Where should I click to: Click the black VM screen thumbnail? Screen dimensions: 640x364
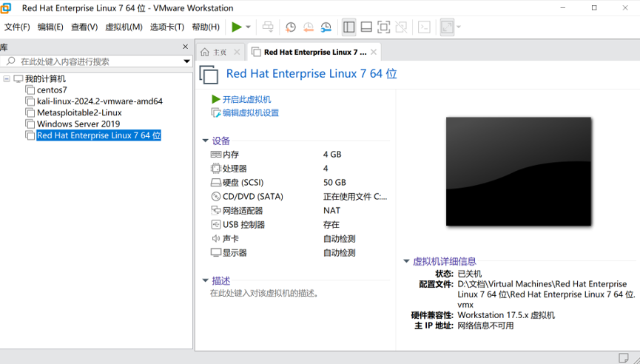tap(519, 172)
